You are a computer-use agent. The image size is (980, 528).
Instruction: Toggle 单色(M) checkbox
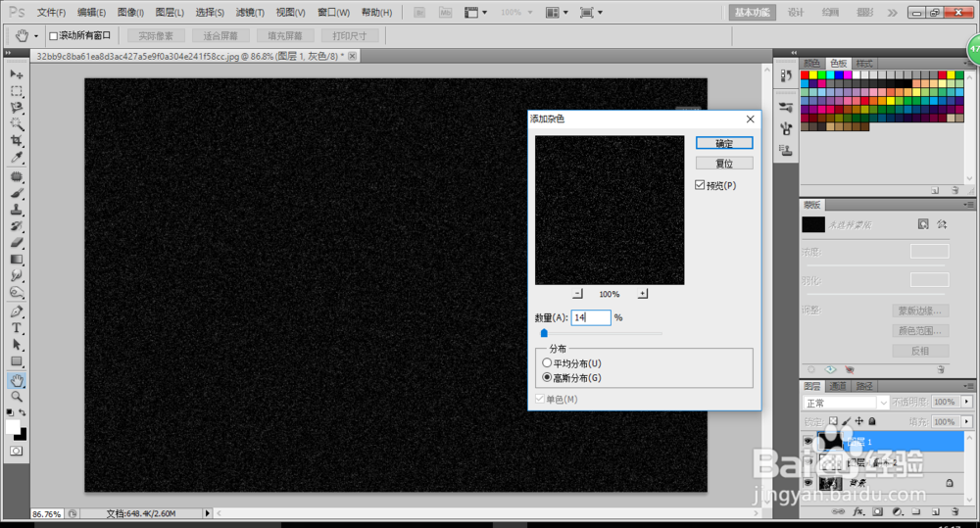[540, 399]
